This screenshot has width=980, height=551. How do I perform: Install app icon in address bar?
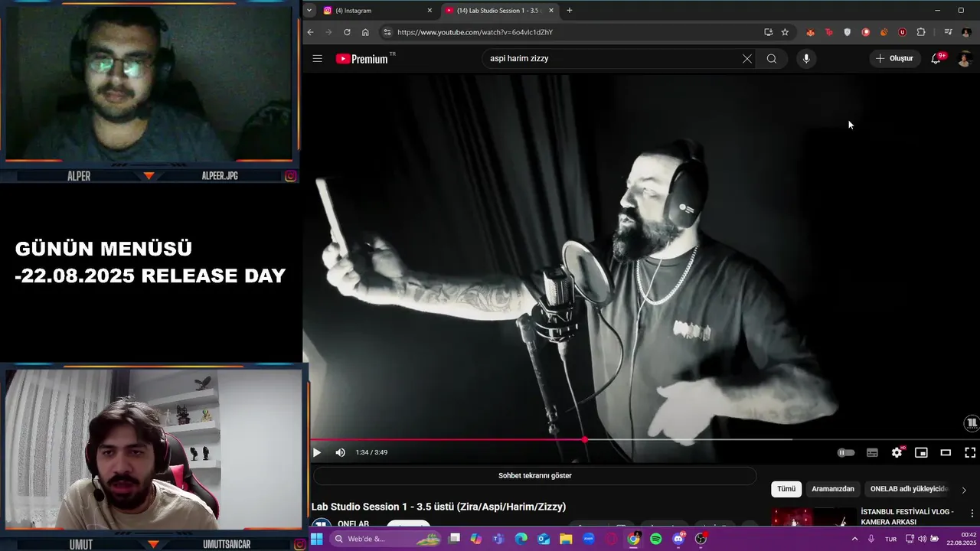(x=768, y=32)
